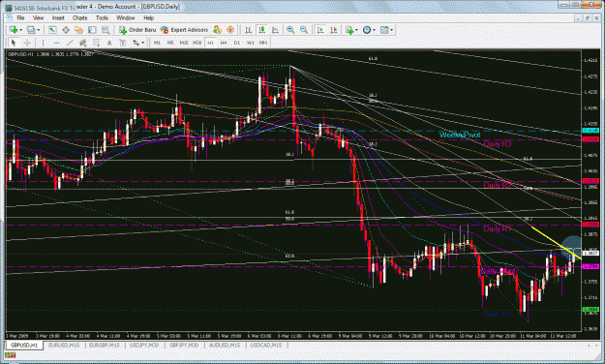Open the New Chart toolbar icon
Viewport: 605px width, 364px height.
click(x=14, y=30)
